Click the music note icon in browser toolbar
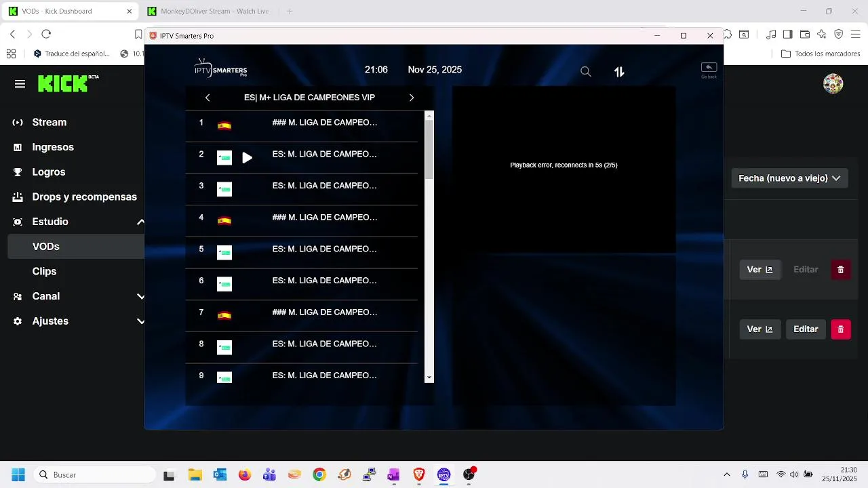Viewport: 868px width, 488px height. tap(771, 35)
